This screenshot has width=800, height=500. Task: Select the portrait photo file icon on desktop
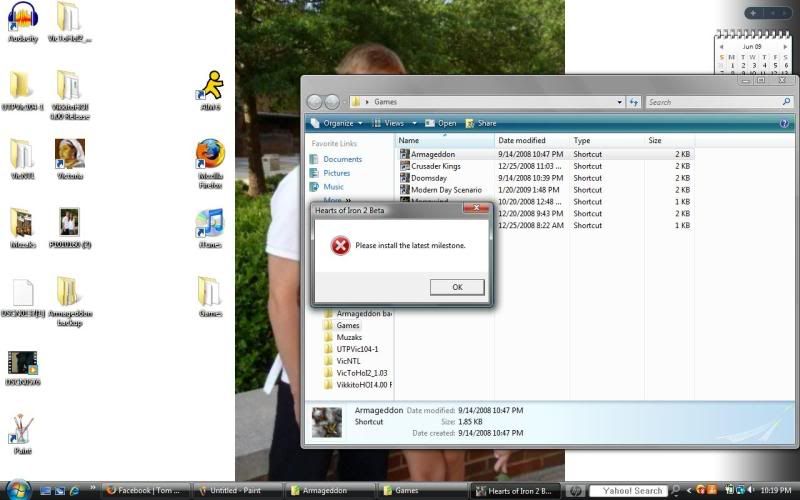(70, 228)
